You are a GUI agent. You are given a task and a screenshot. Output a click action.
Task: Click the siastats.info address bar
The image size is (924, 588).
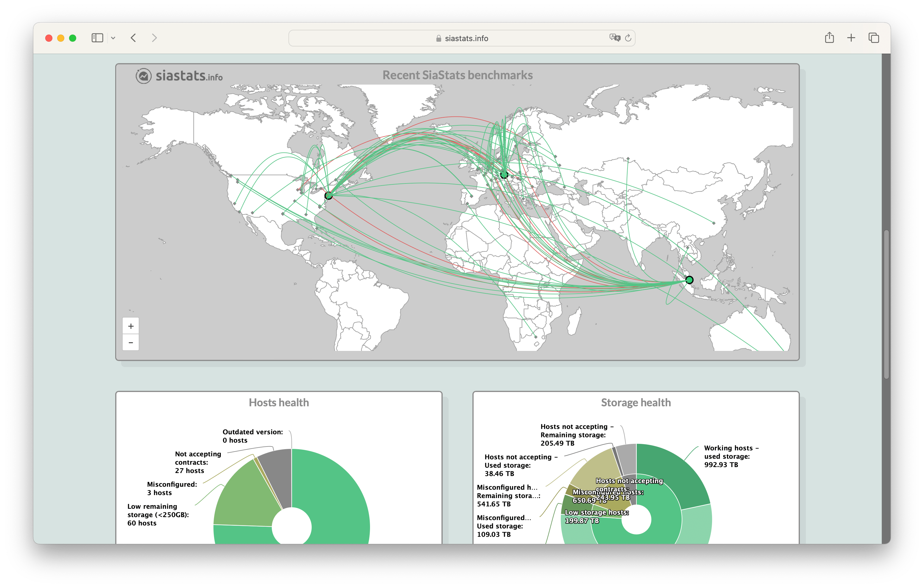462,38
